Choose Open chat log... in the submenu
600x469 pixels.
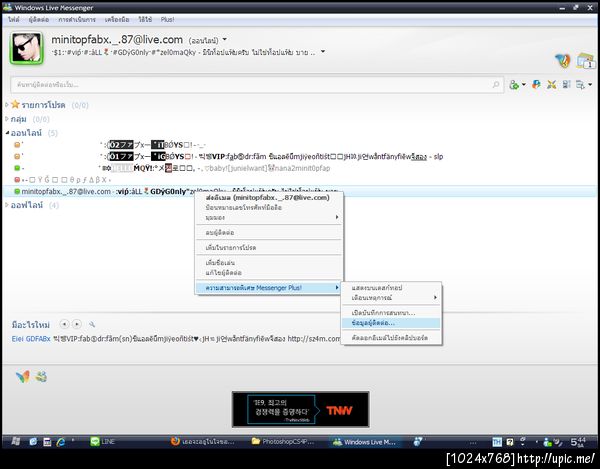coord(391,313)
